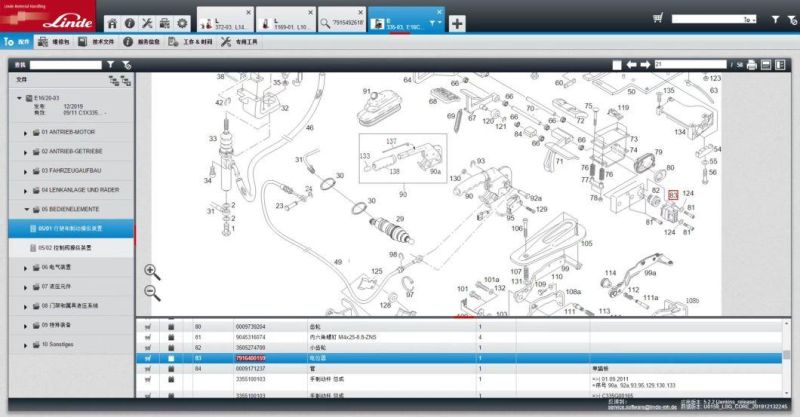Image resolution: width=800 pixels, height=417 pixels.
Task: Click the box icon in row 80
Action: pyautogui.click(x=171, y=327)
